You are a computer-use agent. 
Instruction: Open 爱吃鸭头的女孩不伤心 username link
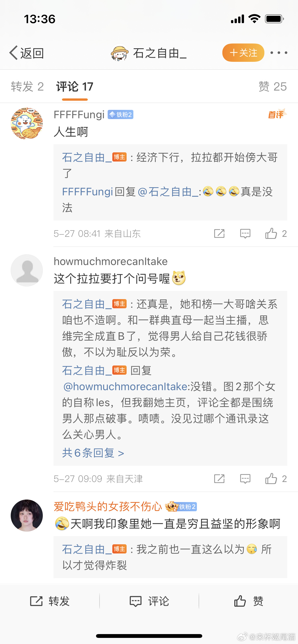(108, 507)
